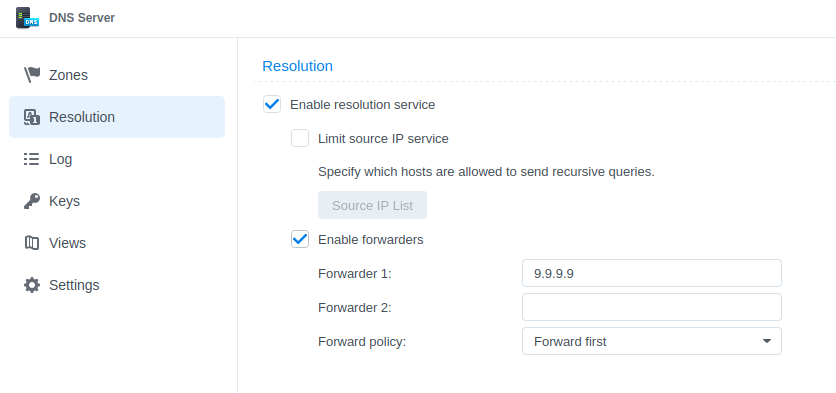Click the Views map icon
836x393 pixels.
tap(32, 243)
